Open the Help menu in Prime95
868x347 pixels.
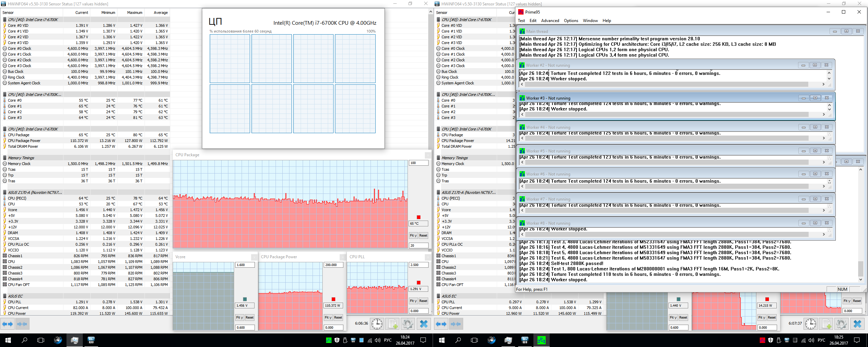pos(607,21)
